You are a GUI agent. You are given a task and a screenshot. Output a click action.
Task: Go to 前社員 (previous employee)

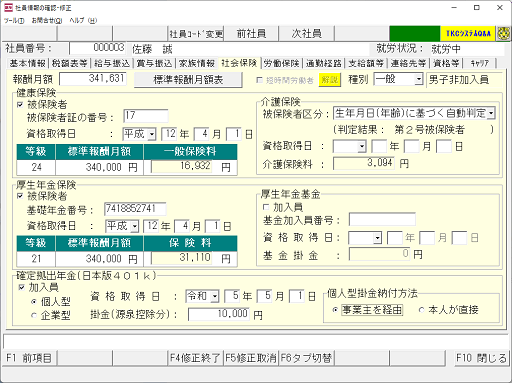[x=251, y=34]
